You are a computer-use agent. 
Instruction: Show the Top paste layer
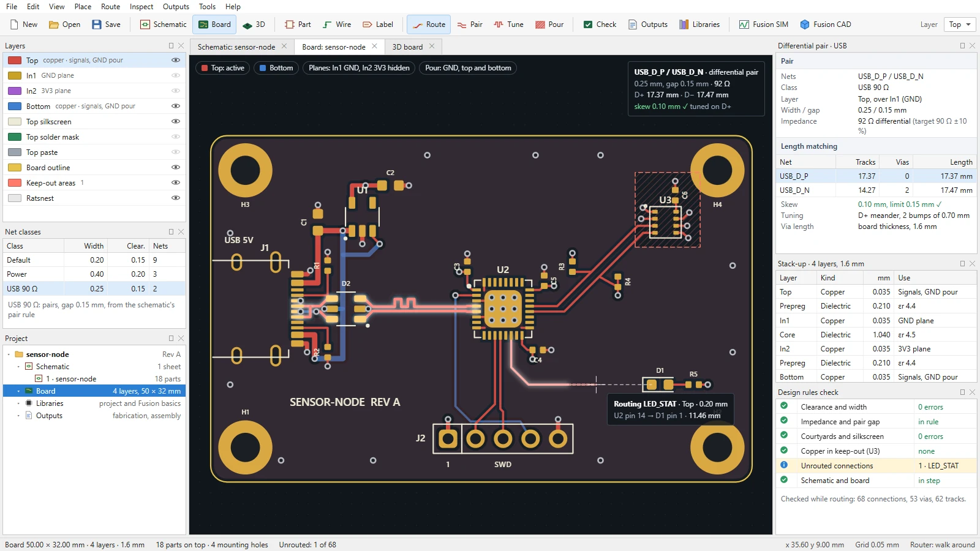point(176,152)
